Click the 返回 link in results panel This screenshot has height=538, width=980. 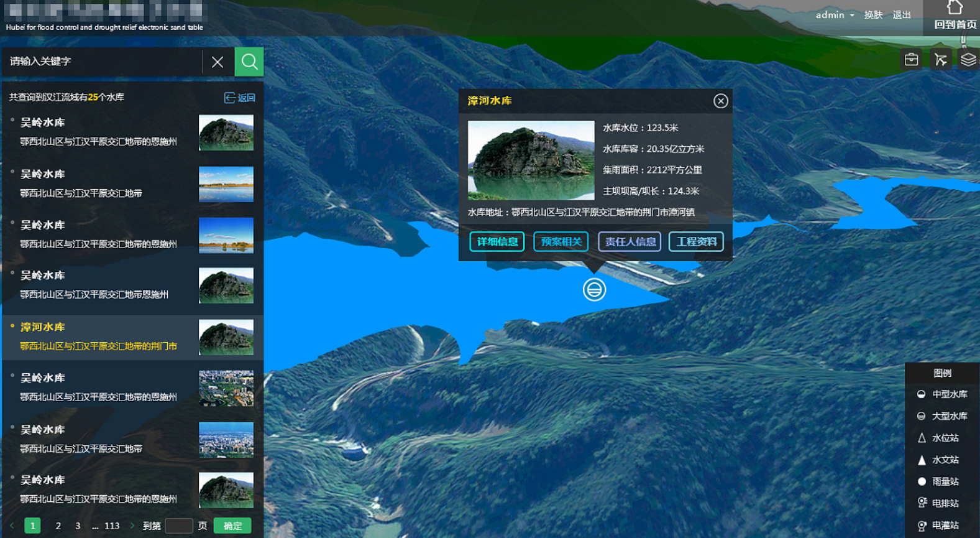pos(240,98)
